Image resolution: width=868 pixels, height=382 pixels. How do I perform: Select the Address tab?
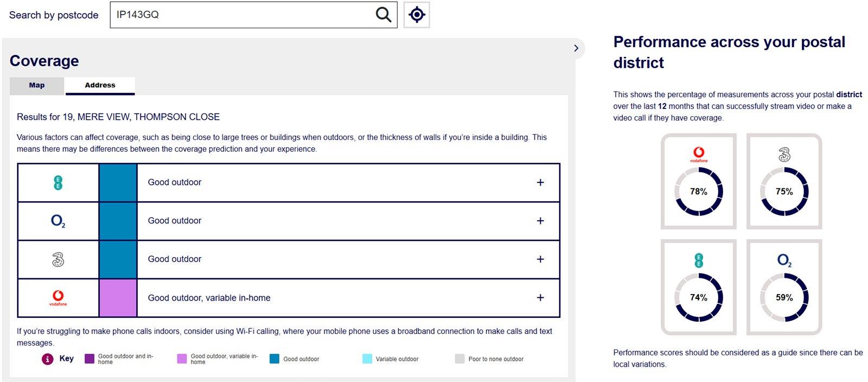point(100,85)
